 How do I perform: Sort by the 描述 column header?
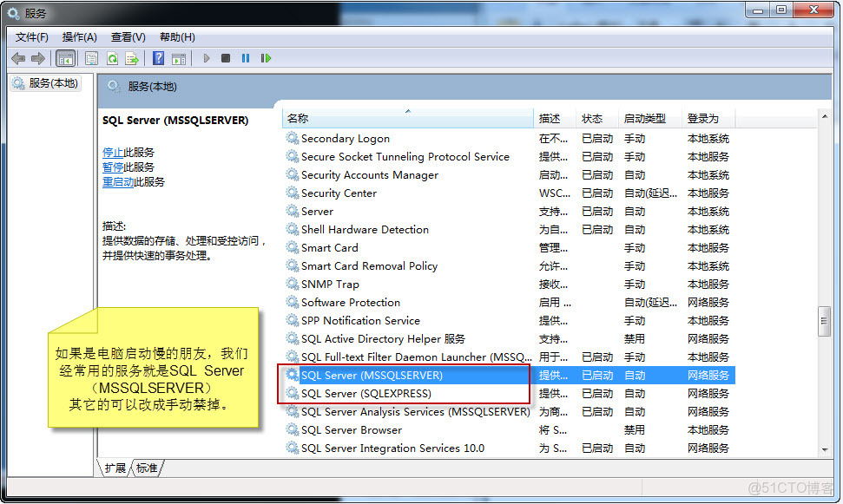[556, 119]
